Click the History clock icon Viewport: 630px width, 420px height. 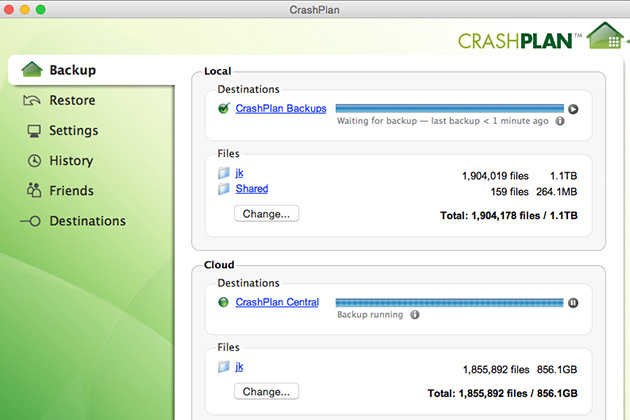click(35, 161)
